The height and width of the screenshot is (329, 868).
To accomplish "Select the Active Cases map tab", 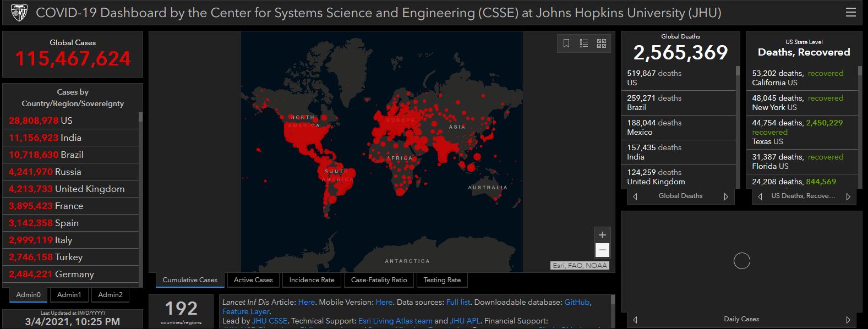I will (x=253, y=280).
